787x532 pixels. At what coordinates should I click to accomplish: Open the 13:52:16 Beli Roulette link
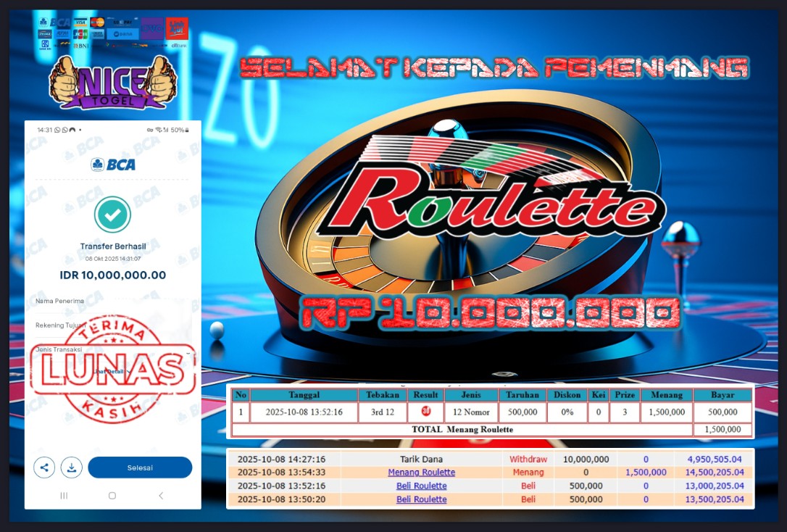pos(421,486)
